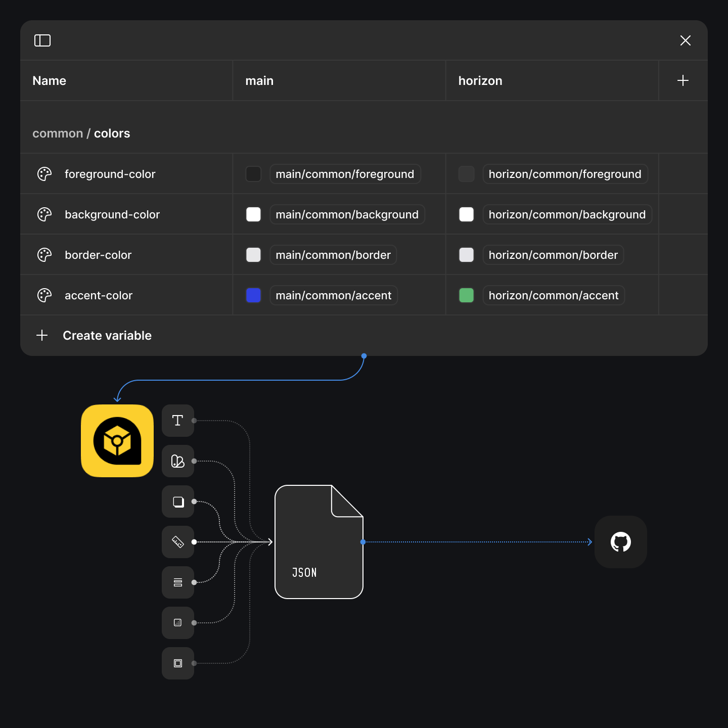The image size is (728, 728).
Task: Click the line-height token icon
Action: (177, 582)
